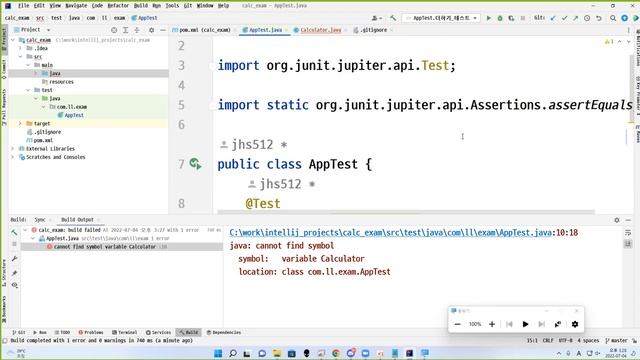Show hidden system tray icons
Image resolution: width=640 pixels, height=360 pixels.
click(x=559, y=353)
